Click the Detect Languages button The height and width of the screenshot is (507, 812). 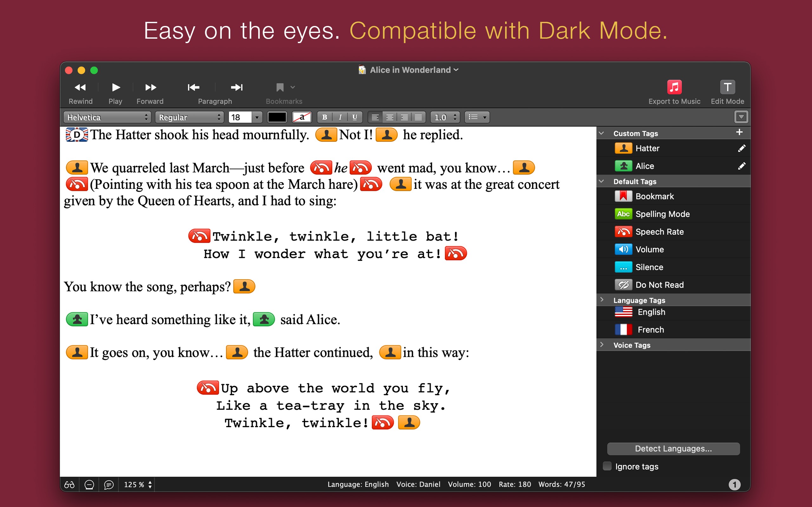673,449
